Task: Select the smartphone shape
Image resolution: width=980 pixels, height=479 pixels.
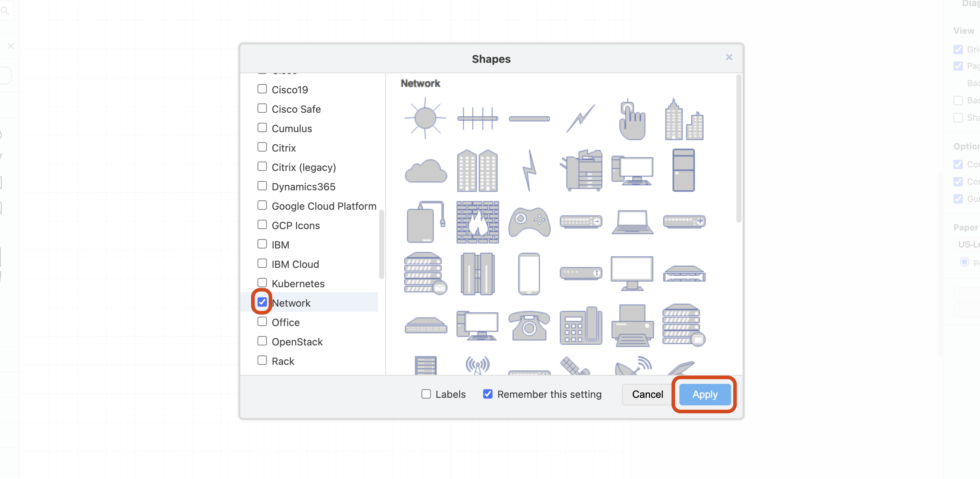Action: pyautogui.click(x=529, y=273)
